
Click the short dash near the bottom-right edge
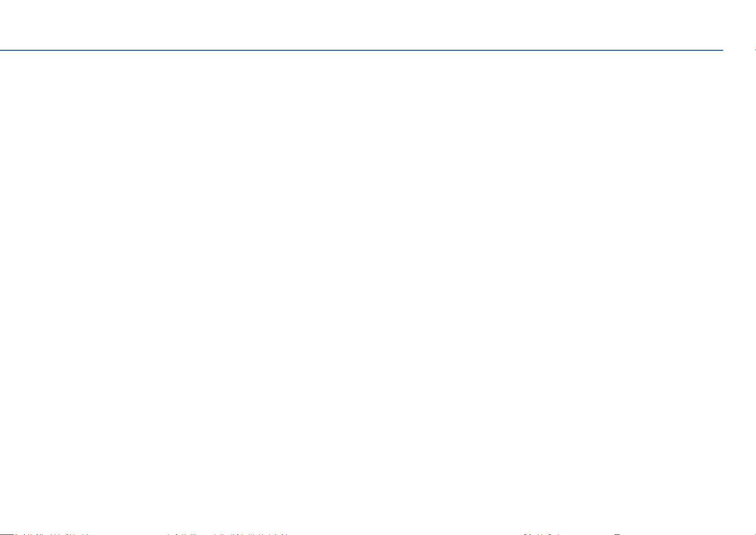point(617,534)
